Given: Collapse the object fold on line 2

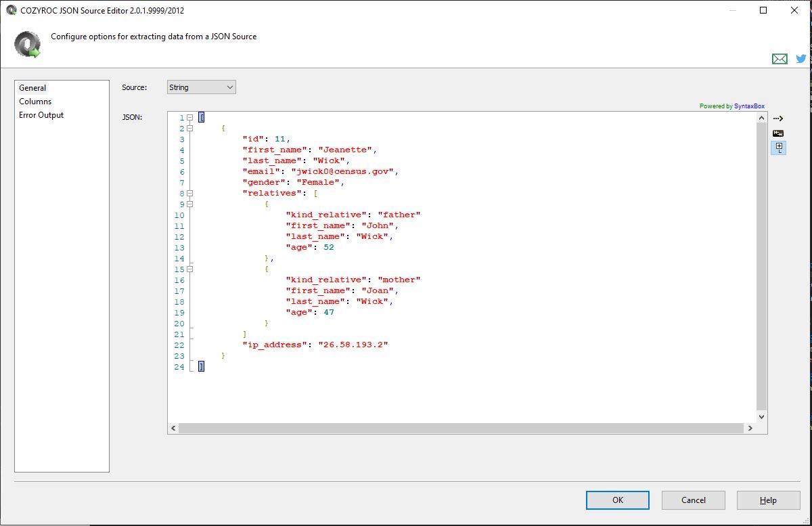Looking at the screenshot, I should click(x=190, y=129).
